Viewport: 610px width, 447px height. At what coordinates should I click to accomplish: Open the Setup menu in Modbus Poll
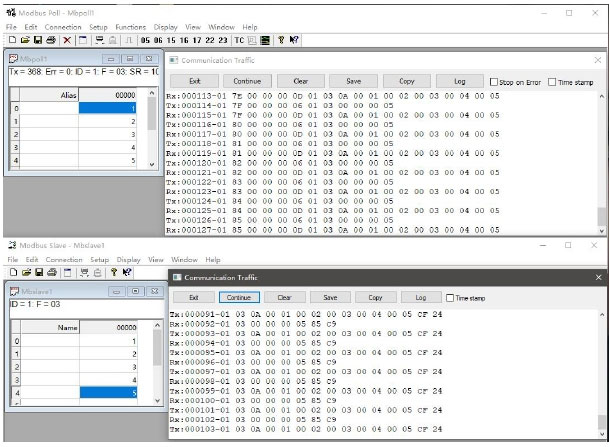pos(98,27)
